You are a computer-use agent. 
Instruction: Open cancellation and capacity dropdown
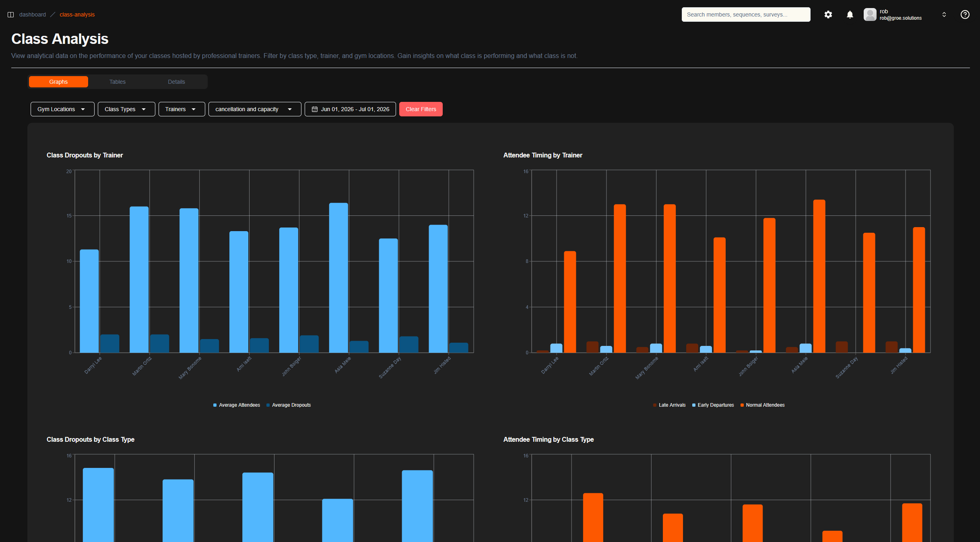coord(255,109)
